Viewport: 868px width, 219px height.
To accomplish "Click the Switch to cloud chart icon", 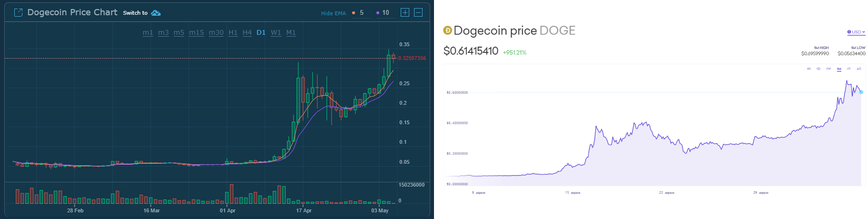I will tap(156, 13).
